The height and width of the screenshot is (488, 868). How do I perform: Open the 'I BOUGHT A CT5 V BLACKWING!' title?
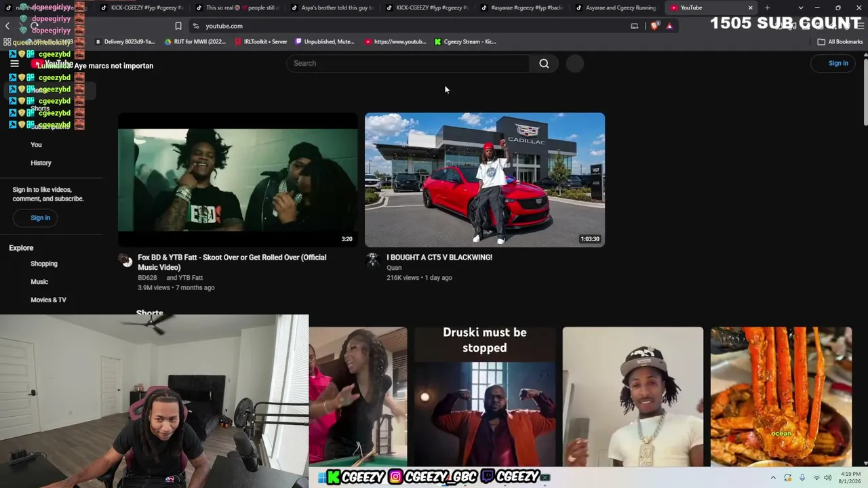coord(439,258)
